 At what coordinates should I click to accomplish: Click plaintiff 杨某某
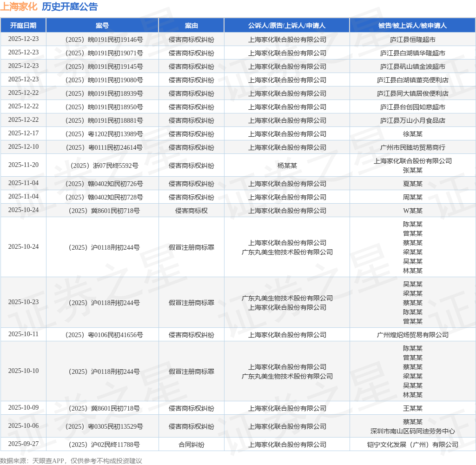click(x=287, y=166)
